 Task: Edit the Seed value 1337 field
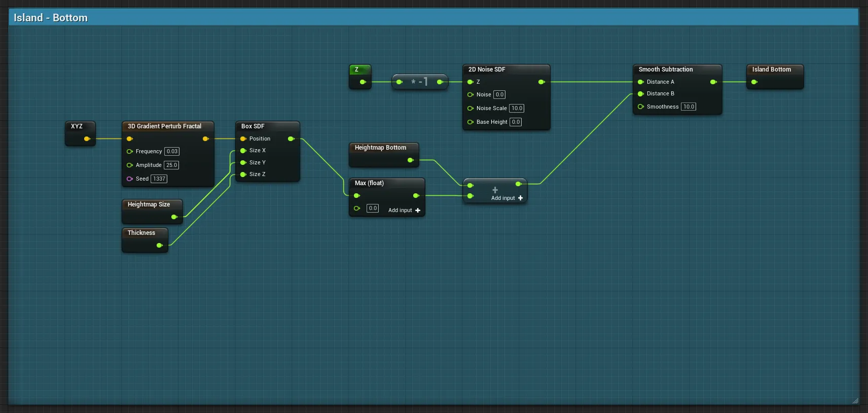[x=159, y=179]
